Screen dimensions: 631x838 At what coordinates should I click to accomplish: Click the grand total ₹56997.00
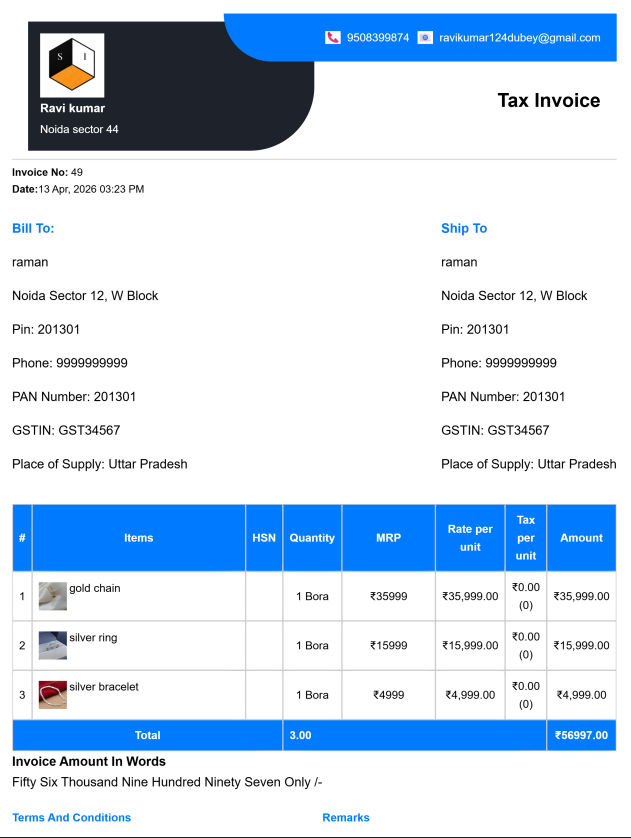[581, 735]
